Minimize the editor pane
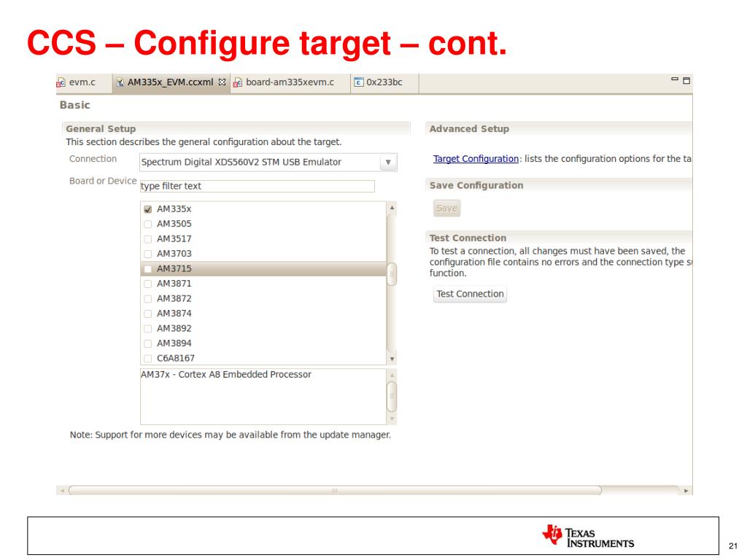The image size is (747, 560). pyautogui.click(x=675, y=79)
